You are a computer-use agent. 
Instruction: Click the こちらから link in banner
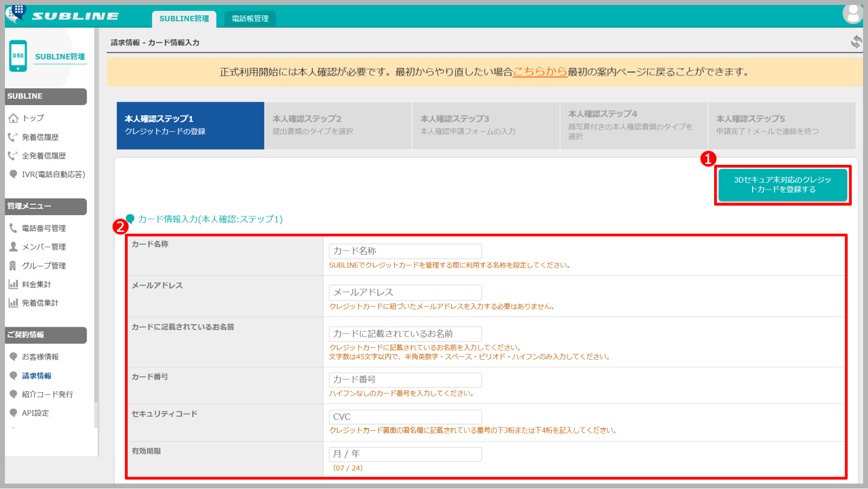click(x=540, y=72)
